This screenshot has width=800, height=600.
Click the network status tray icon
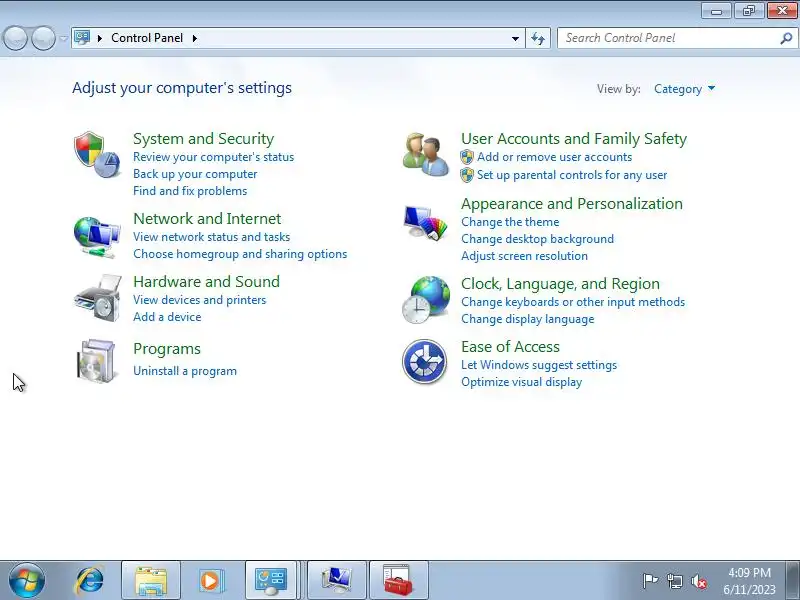(x=674, y=581)
